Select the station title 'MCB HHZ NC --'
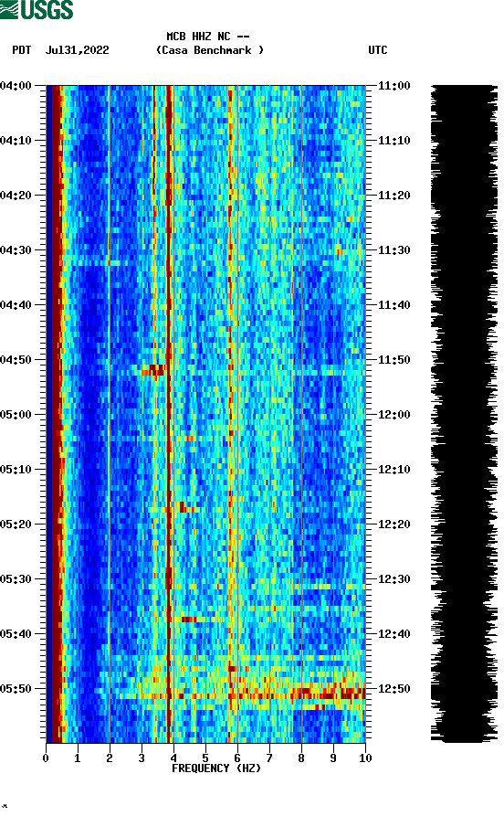The image size is (504, 816). coord(208,37)
